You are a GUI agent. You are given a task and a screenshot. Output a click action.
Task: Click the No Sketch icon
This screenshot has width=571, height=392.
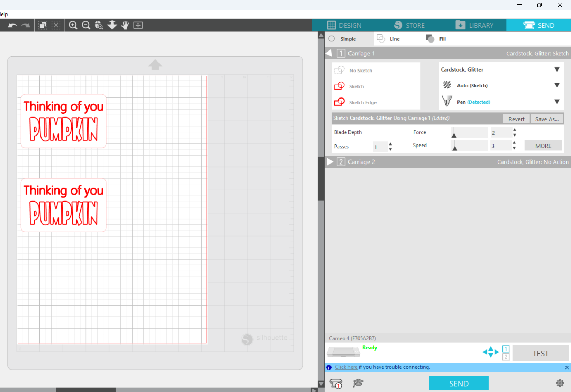(339, 70)
